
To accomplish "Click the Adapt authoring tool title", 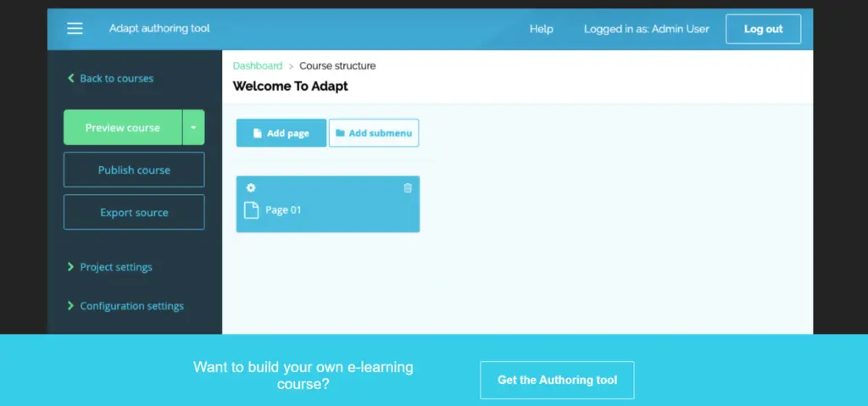I will pyautogui.click(x=159, y=29).
